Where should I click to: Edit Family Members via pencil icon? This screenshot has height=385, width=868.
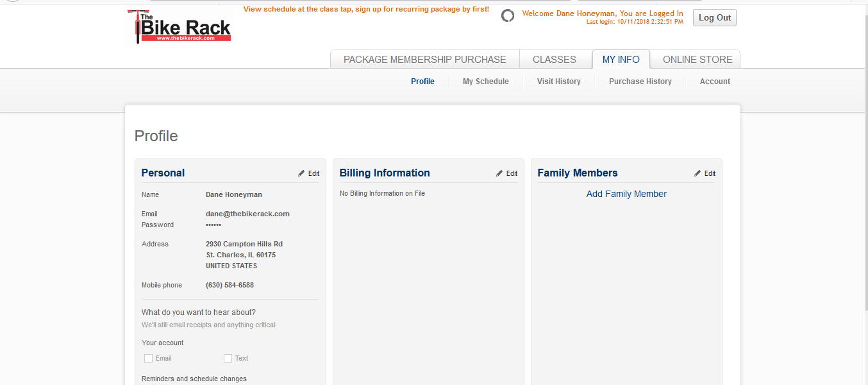[697, 173]
